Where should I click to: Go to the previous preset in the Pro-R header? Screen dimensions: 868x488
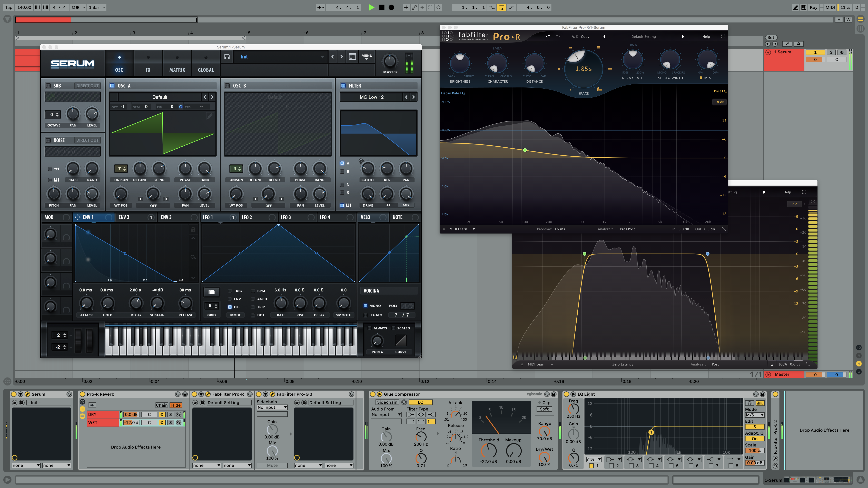(604, 36)
